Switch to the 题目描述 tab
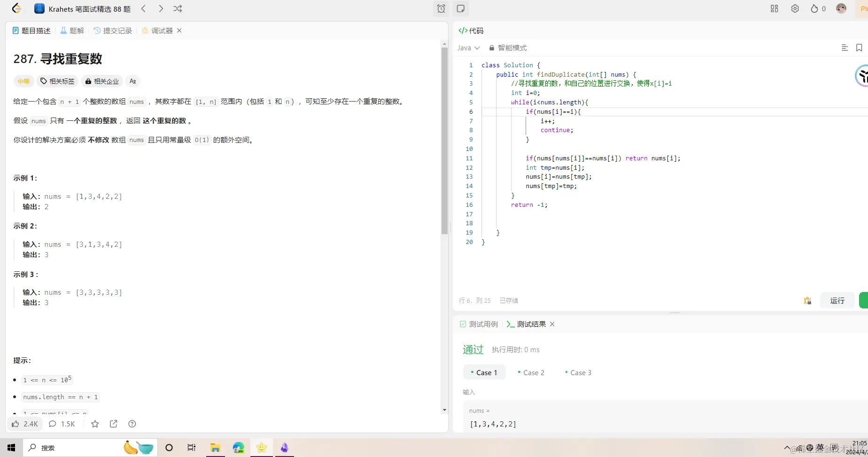The image size is (868, 457). pos(31,31)
